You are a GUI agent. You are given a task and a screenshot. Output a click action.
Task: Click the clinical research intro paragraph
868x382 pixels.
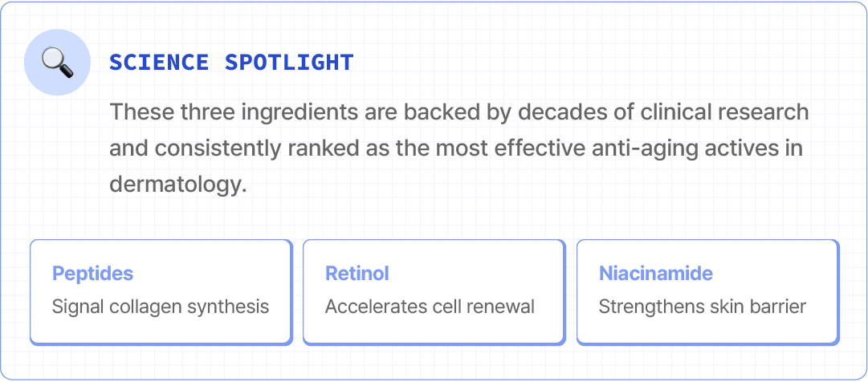click(x=458, y=148)
